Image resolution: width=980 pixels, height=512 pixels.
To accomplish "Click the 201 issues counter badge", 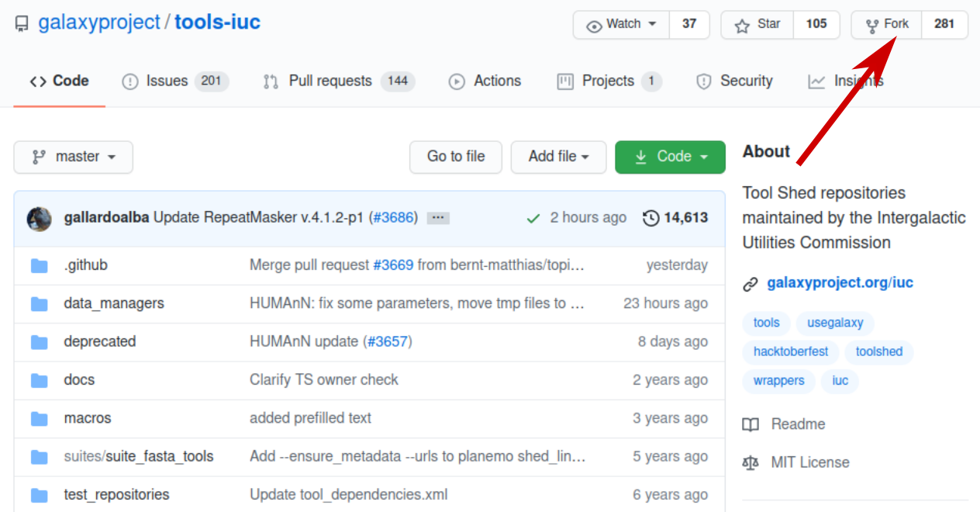I will [212, 81].
